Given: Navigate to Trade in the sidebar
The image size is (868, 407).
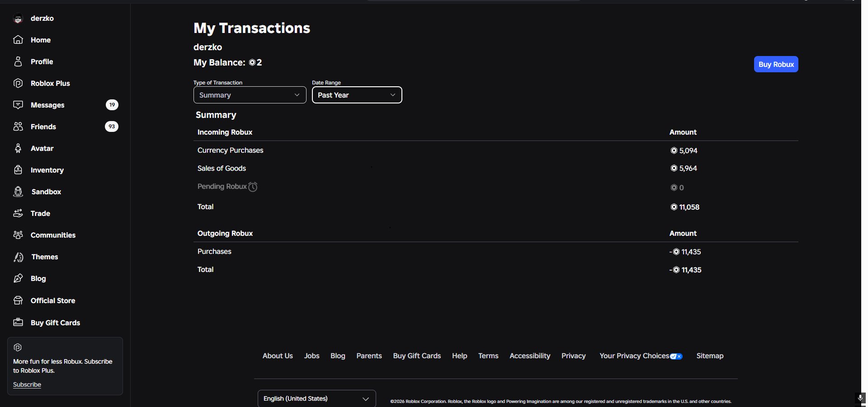Looking at the screenshot, I should pyautogui.click(x=40, y=213).
